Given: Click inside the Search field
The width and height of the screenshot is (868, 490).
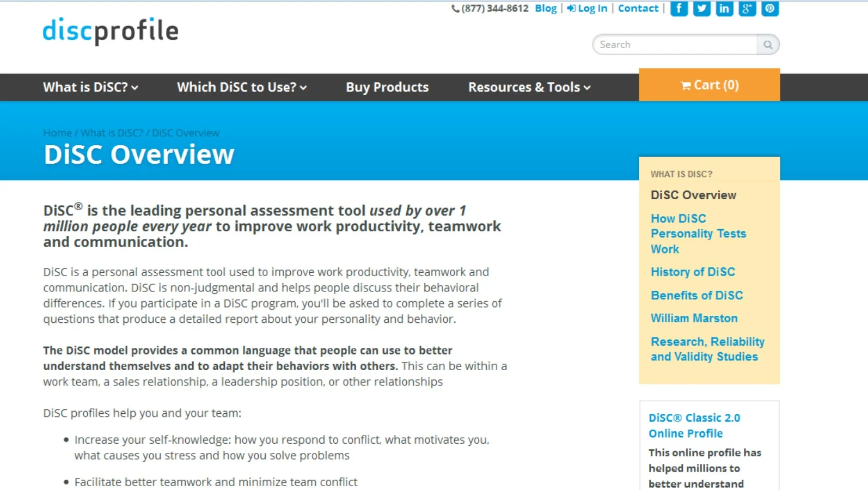Looking at the screenshot, I should click(x=675, y=45).
